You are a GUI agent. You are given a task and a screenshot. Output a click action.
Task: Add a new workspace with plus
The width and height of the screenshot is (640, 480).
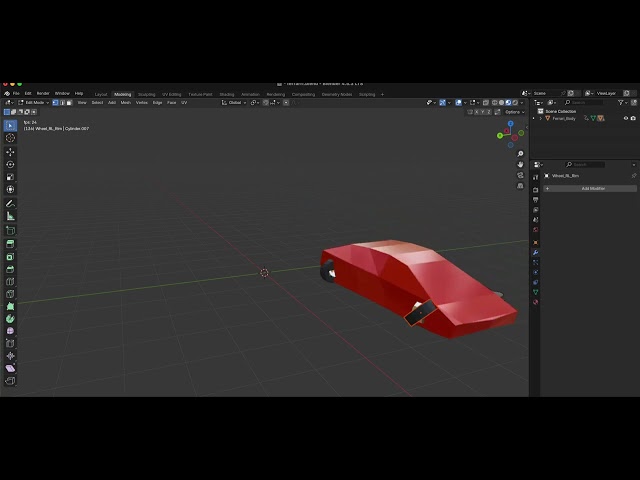click(x=382, y=94)
